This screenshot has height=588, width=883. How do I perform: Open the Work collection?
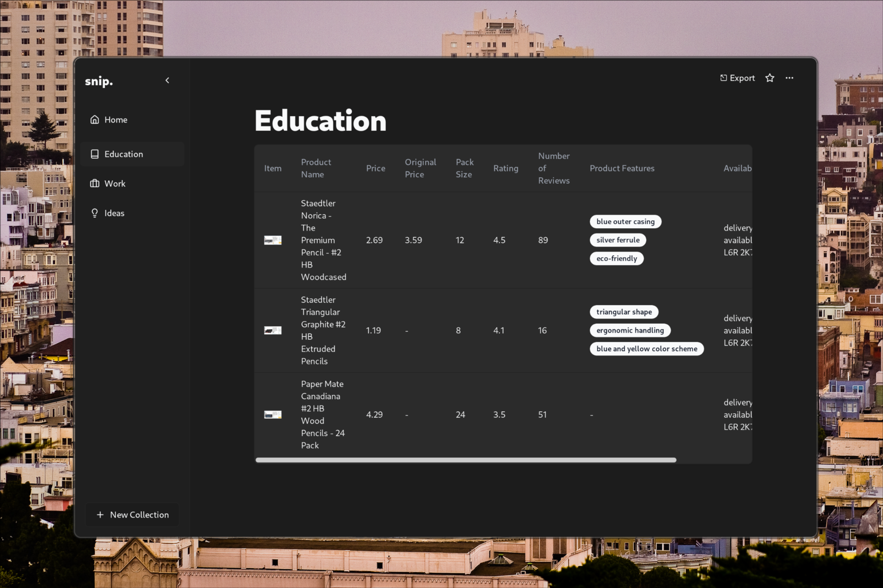pos(115,183)
